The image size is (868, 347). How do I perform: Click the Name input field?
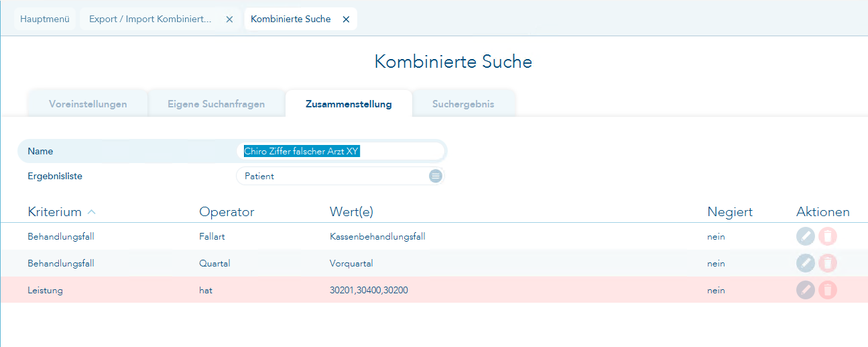pos(340,152)
